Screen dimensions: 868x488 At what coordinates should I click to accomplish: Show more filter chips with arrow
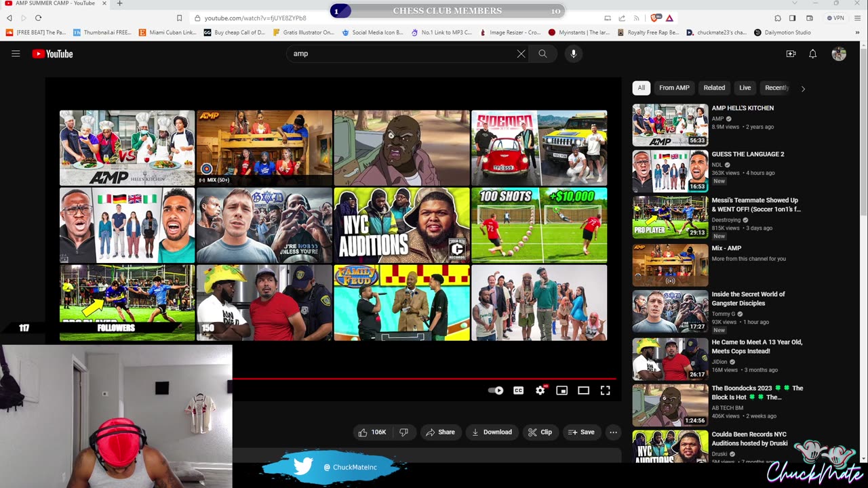[x=803, y=88]
